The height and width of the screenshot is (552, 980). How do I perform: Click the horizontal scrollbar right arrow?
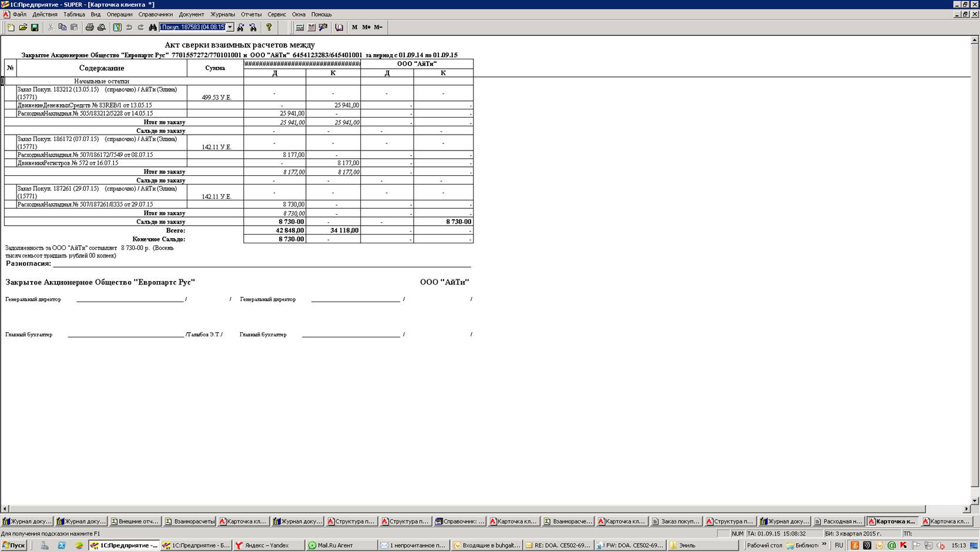click(966, 509)
